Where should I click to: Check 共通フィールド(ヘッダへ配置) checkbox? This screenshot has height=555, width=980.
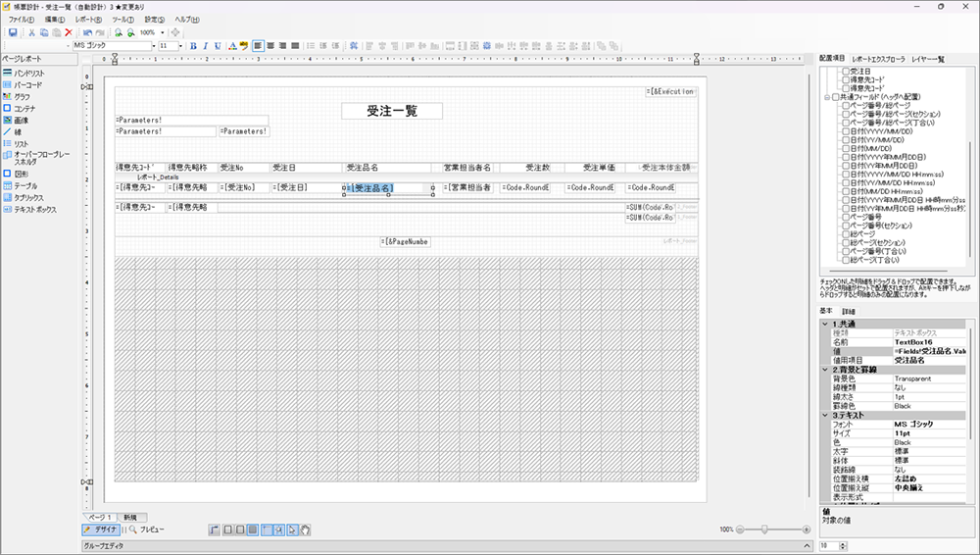[x=836, y=97]
